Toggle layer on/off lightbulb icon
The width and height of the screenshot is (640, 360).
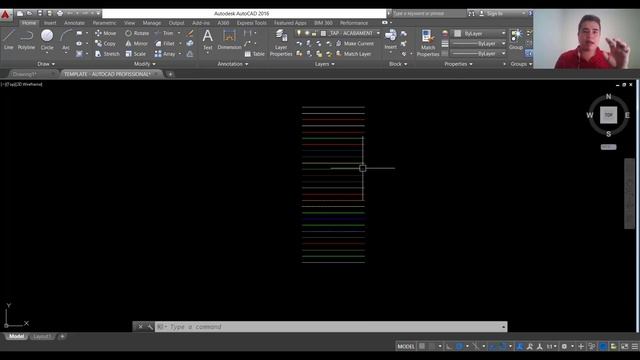pyautogui.click(x=299, y=33)
